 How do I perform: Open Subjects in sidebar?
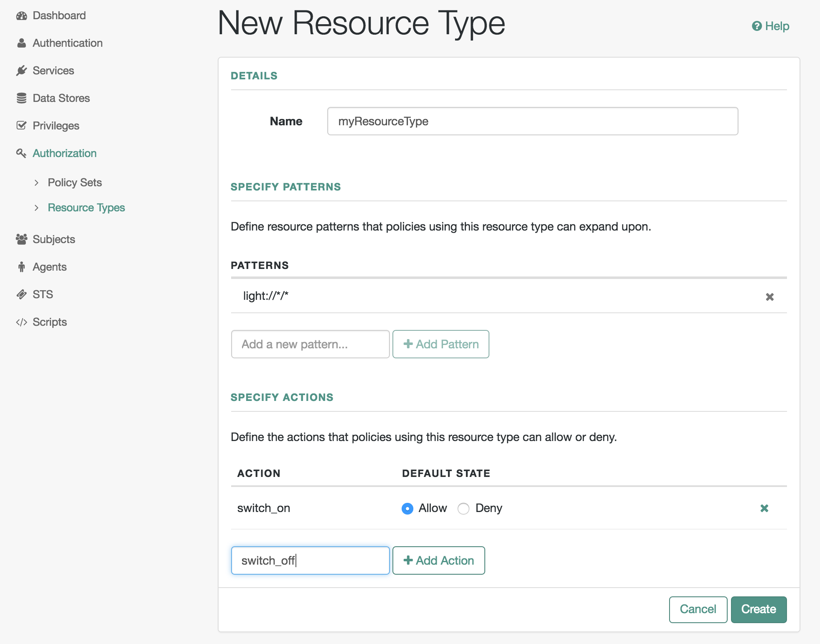[54, 240]
